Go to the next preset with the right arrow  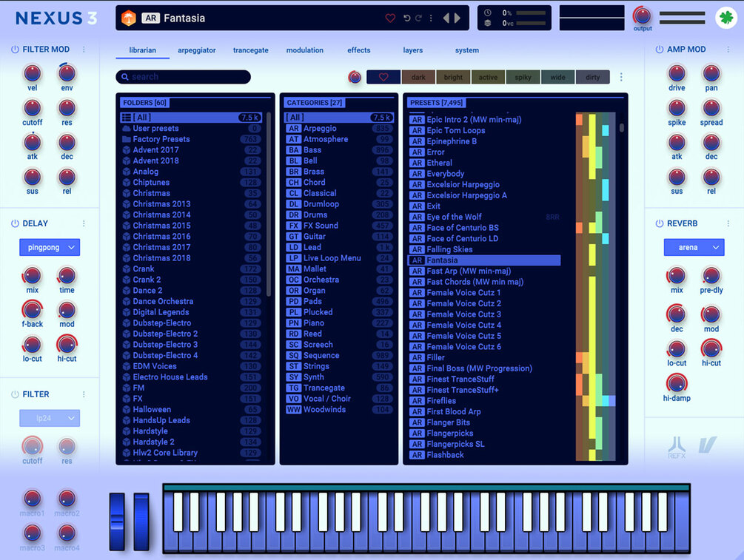(x=458, y=18)
